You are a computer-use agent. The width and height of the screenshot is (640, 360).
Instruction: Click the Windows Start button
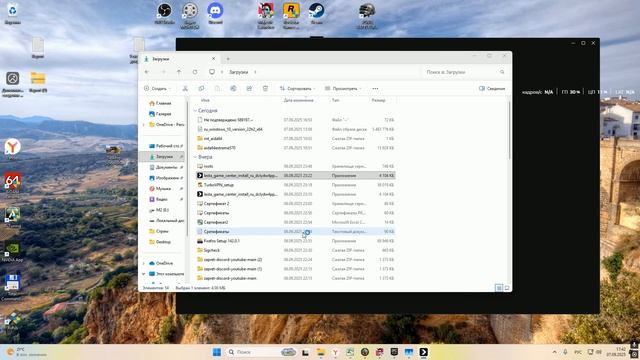pyautogui.click(x=217, y=352)
